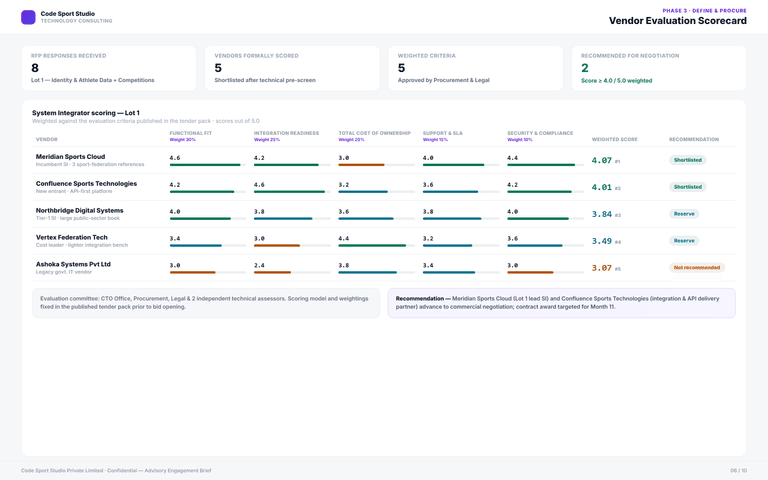This screenshot has height=480, width=768.
Task: Click Northbridge's Reserve badge
Action: click(x=684, y=214)
